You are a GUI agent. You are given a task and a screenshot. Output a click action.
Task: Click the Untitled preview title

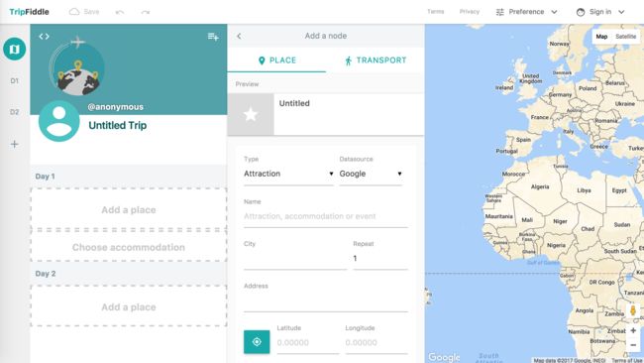point(294,103)
